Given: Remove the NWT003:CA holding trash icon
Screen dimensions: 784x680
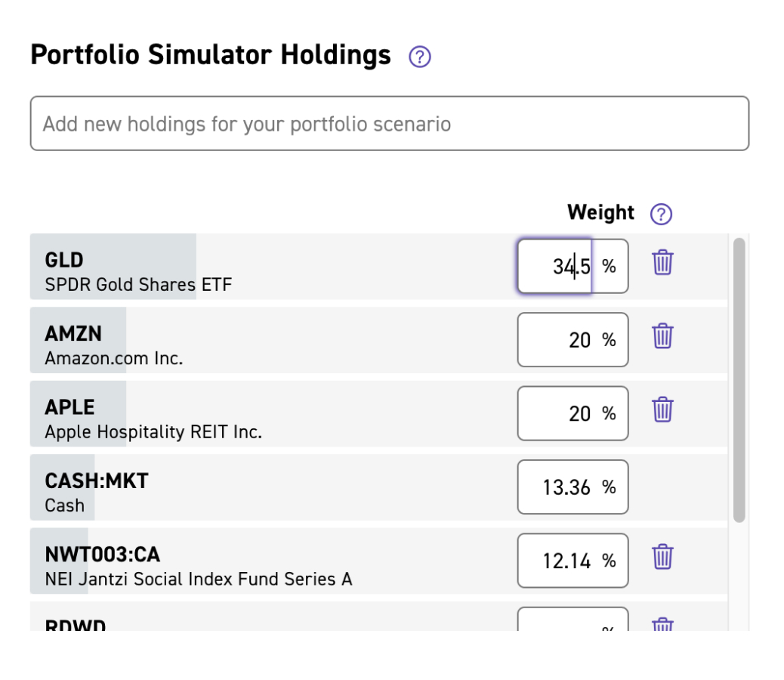Looking at the screenshot, I should click(x=662, y=556).
